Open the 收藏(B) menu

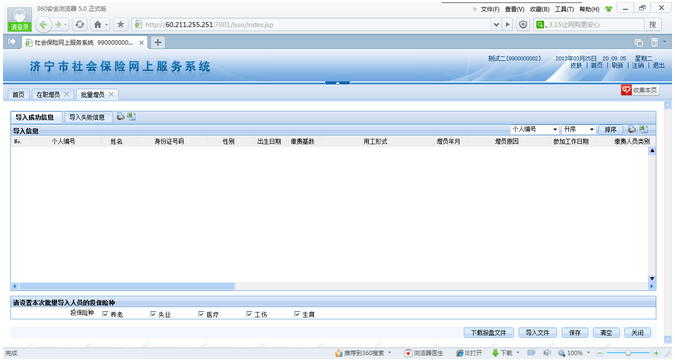click(x=539, y=9)
